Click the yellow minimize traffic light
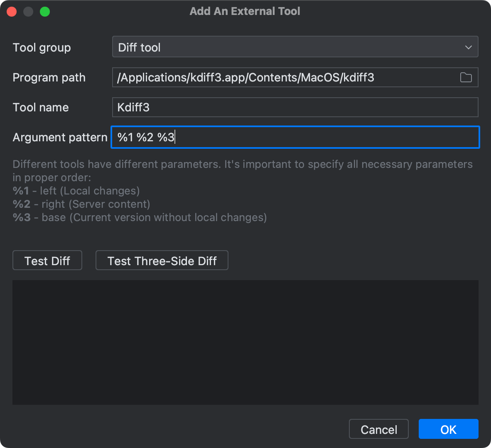This screenshot has width=491, height=448. tap(28, 11)
